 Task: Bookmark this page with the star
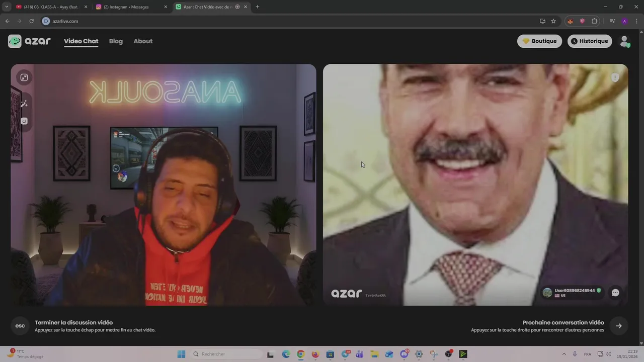[553, 21]
